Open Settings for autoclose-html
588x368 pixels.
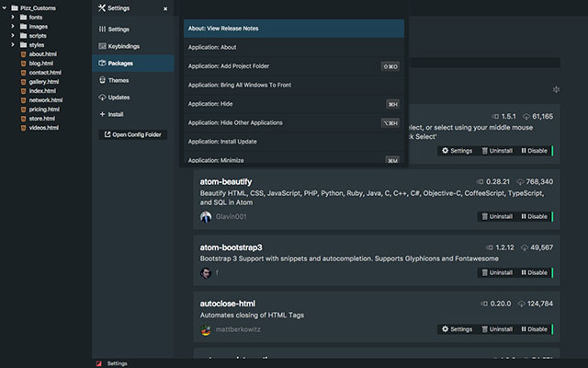click(x=458, y=329)
